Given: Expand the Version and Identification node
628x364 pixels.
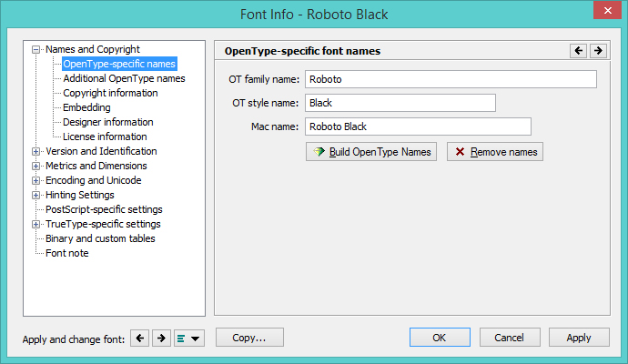Looking at the screenshot, I should coord(36,152).
